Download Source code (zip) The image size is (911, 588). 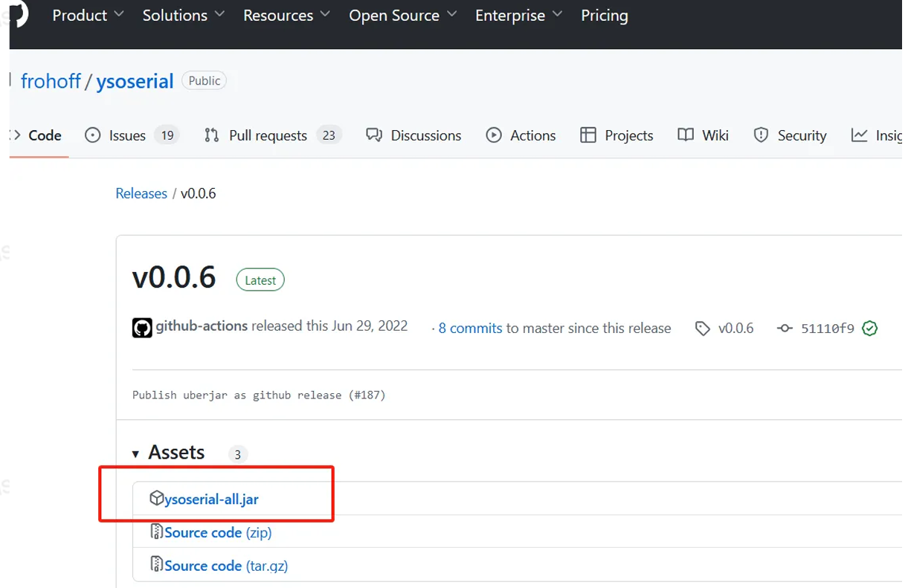218,533
